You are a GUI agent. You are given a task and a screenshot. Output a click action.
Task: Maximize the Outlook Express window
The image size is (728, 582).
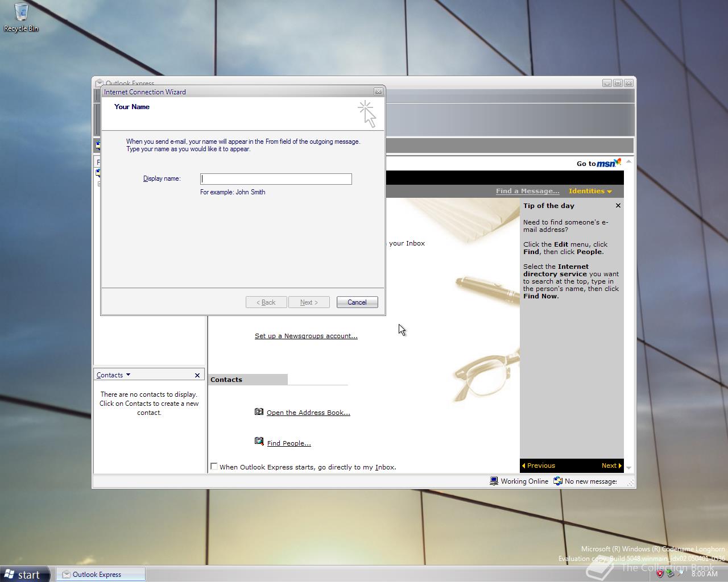(x=618, y=83)
